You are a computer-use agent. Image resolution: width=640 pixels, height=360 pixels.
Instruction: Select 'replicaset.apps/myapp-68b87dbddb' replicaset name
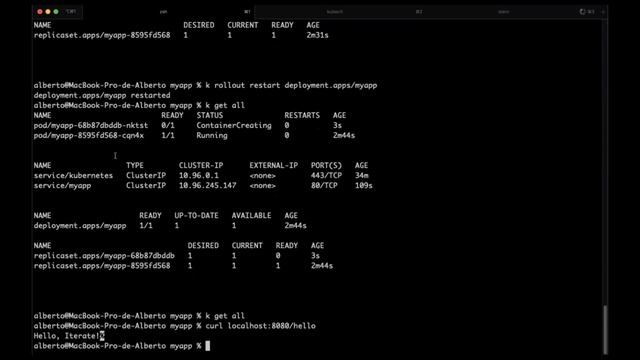coord(104,256)
